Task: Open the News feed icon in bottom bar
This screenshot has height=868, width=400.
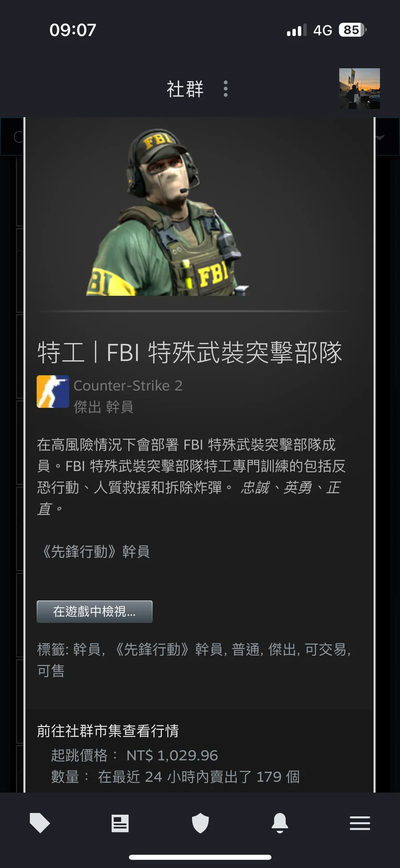Action: coord(120,823)
